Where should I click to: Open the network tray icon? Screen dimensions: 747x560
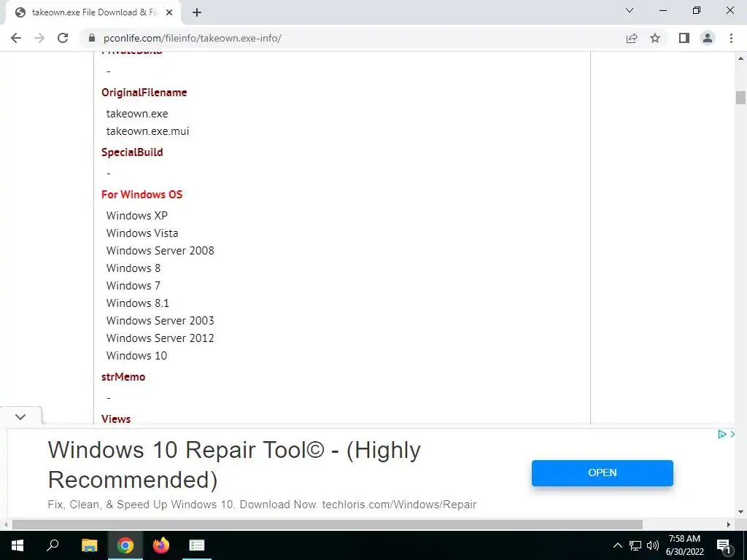coord(635,545)
